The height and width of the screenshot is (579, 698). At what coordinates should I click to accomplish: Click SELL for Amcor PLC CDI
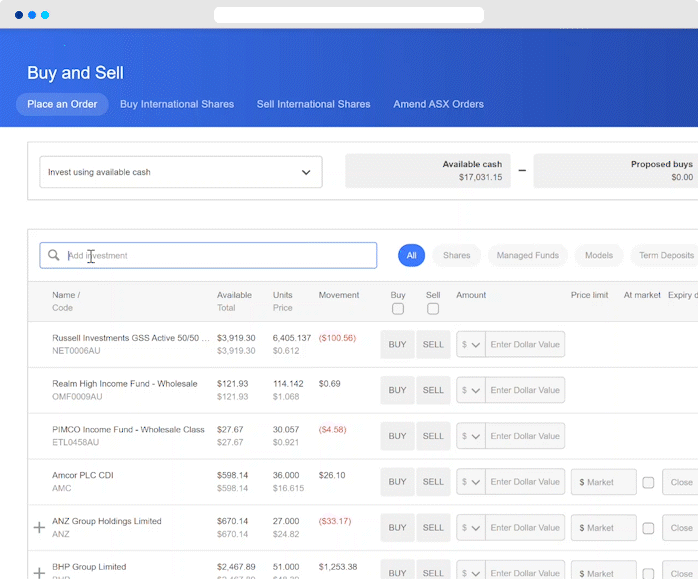point(433,482)
